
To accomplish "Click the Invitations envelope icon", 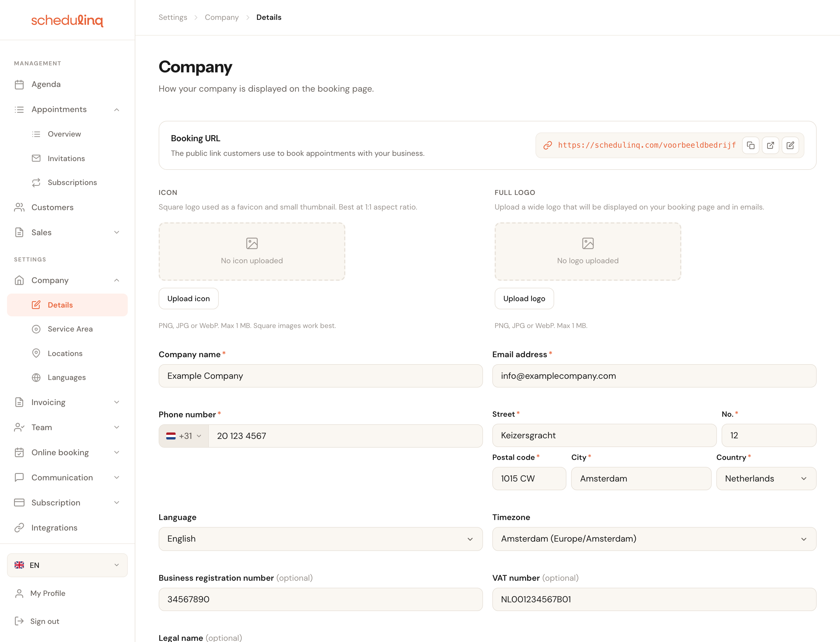I will (x=36, y=158).
